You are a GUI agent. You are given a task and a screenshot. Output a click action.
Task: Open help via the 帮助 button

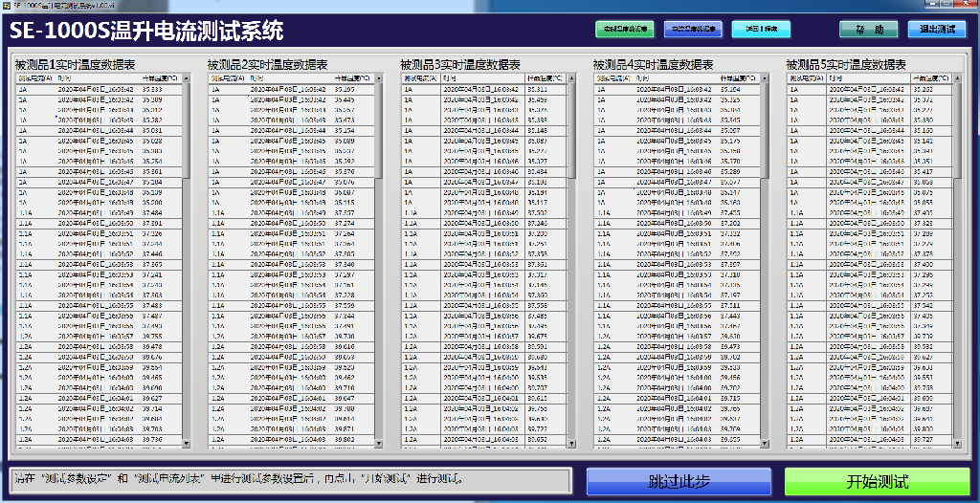(868, 30)
